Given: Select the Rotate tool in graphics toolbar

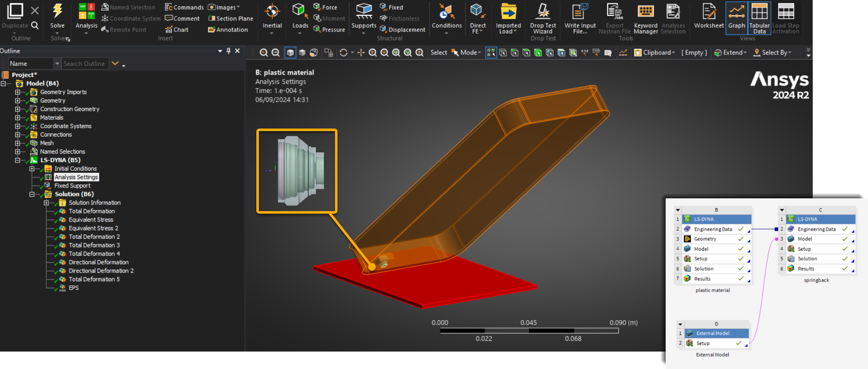Looking at the screenshot, I should (343, 52).
